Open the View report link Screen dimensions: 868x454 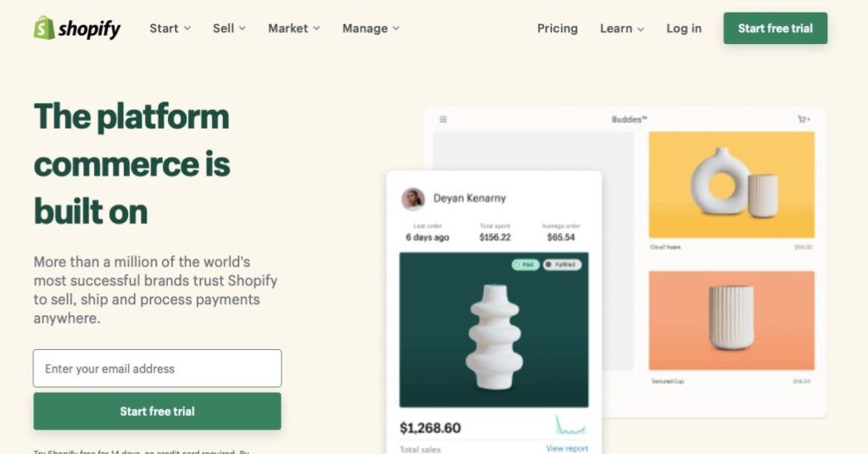[566, 448]
